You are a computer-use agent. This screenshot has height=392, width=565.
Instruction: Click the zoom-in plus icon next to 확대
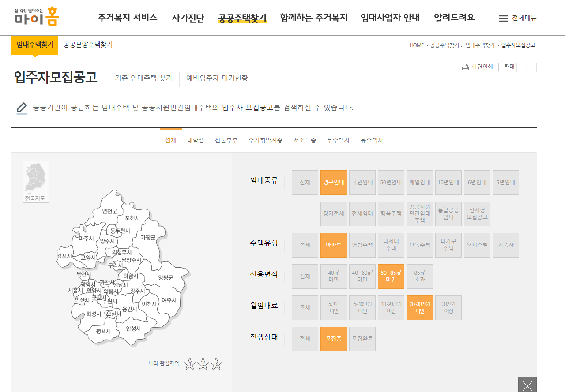tap(522, 67)
